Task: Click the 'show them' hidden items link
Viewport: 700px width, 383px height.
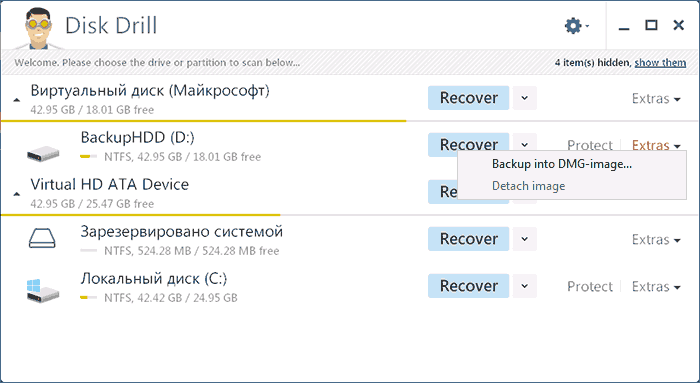Action: 660,62
